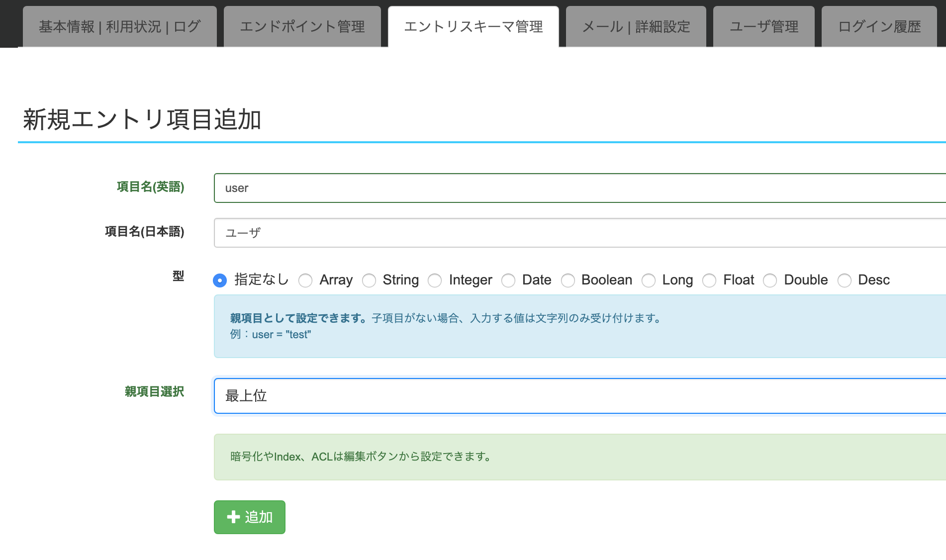Pick the Integer type radio button
Screen dimensions: 946x560
click(435, 280)
